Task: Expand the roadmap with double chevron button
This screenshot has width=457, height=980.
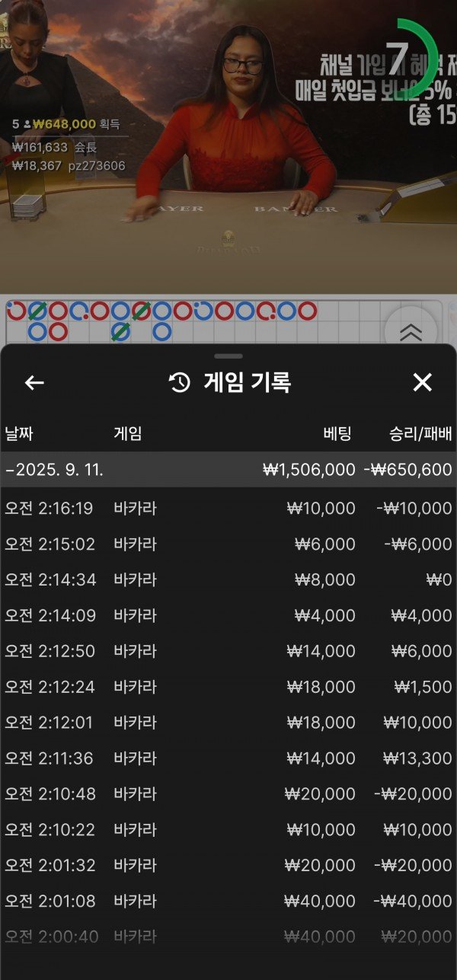Action: tap(411, 331)
